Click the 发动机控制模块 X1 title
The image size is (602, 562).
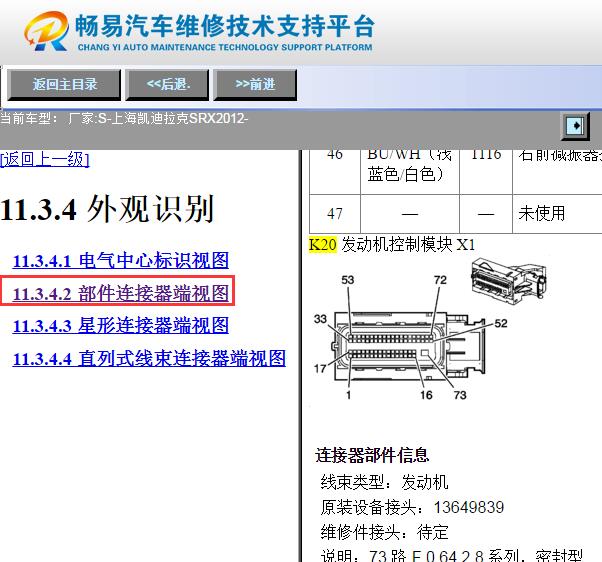coord(408,245)
